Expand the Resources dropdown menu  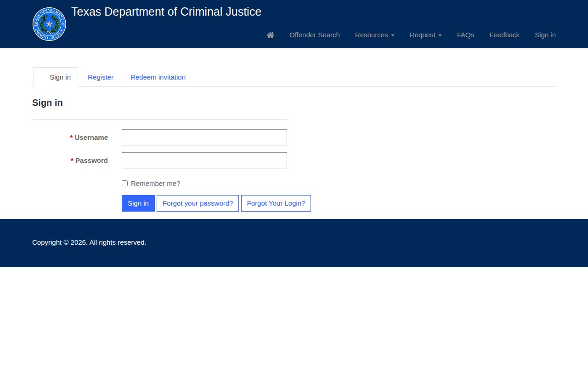click(375, 35)
